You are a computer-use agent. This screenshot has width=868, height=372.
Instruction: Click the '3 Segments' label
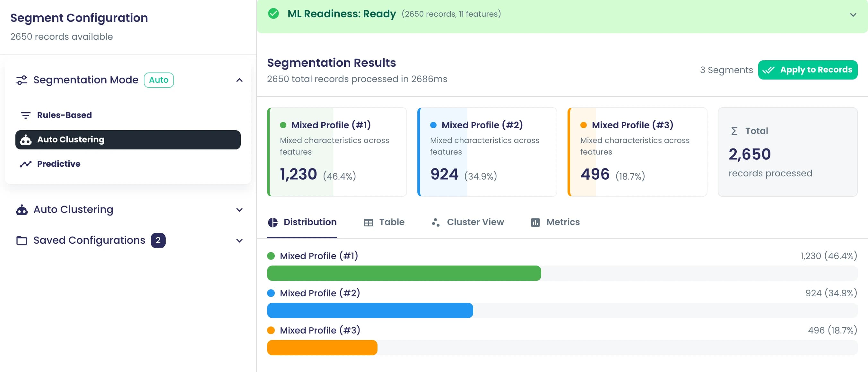point(726,70)
